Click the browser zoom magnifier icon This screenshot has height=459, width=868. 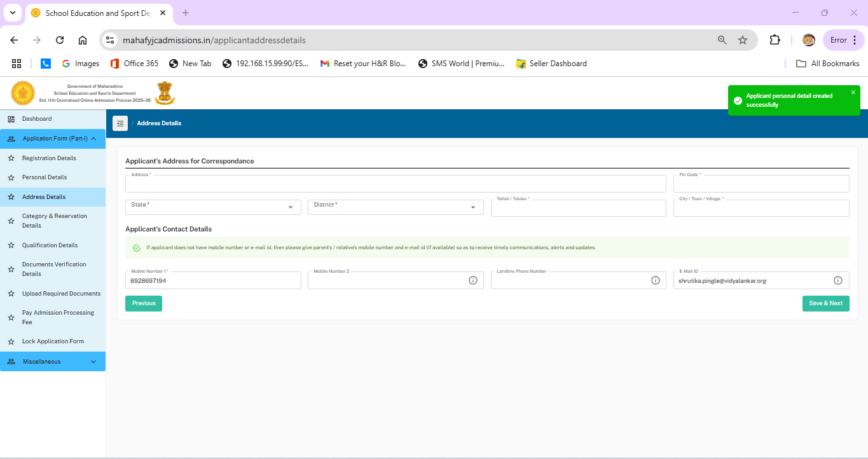pos(722,40)
